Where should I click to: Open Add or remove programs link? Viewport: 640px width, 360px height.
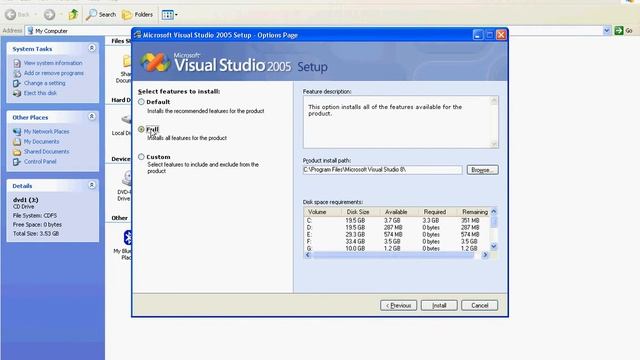[x=54, y=73]
